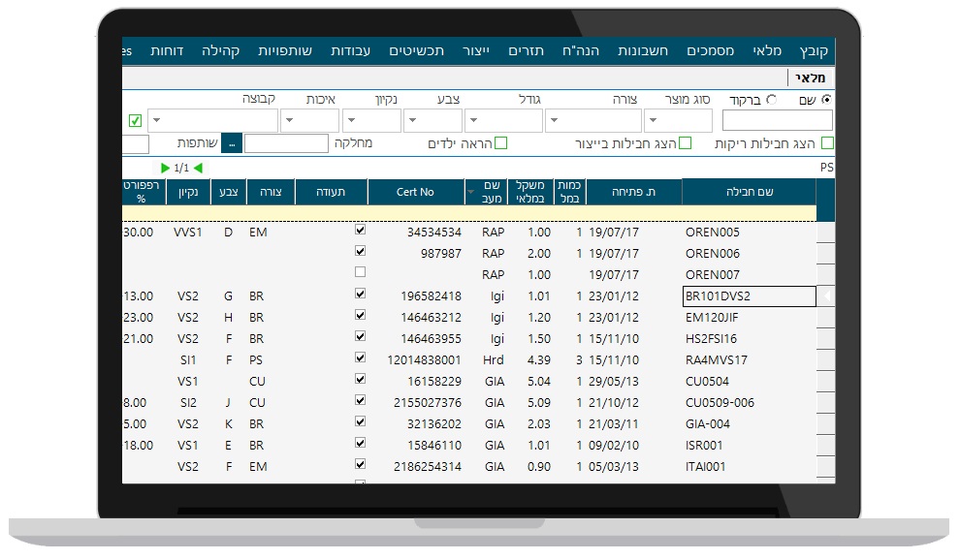Open the נקיון dropdown
This screenshot has width=960, height=560.
371,120
